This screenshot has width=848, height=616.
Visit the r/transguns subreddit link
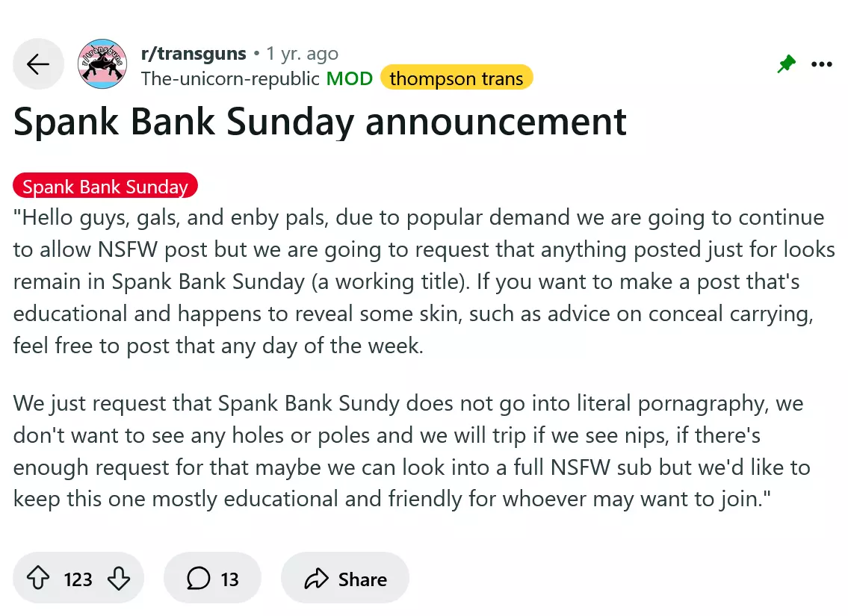194,54
